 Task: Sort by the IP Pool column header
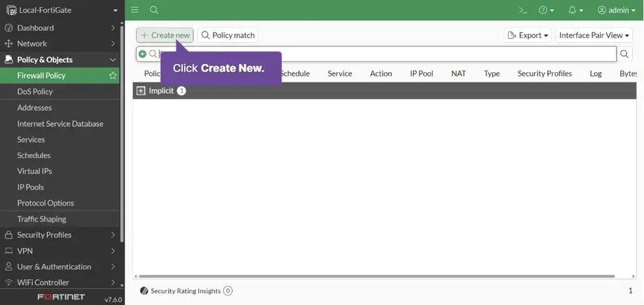click(x=422, y=74)
